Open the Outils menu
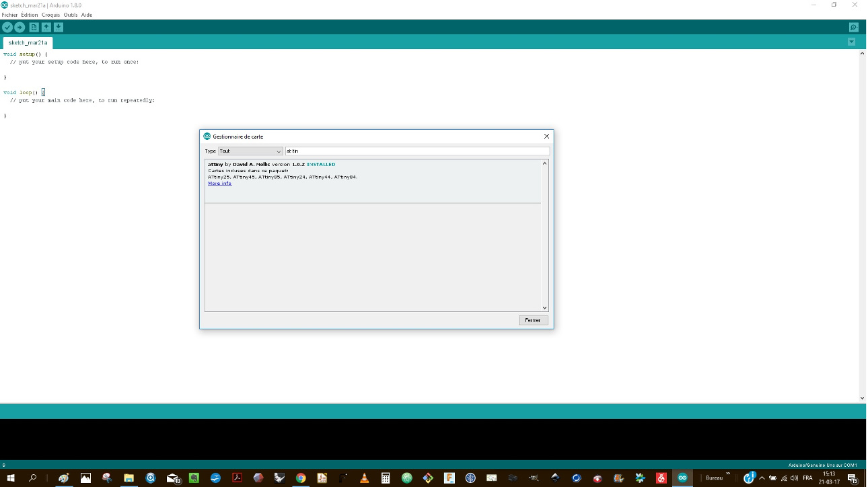868x487 pixels. point(71,15)
